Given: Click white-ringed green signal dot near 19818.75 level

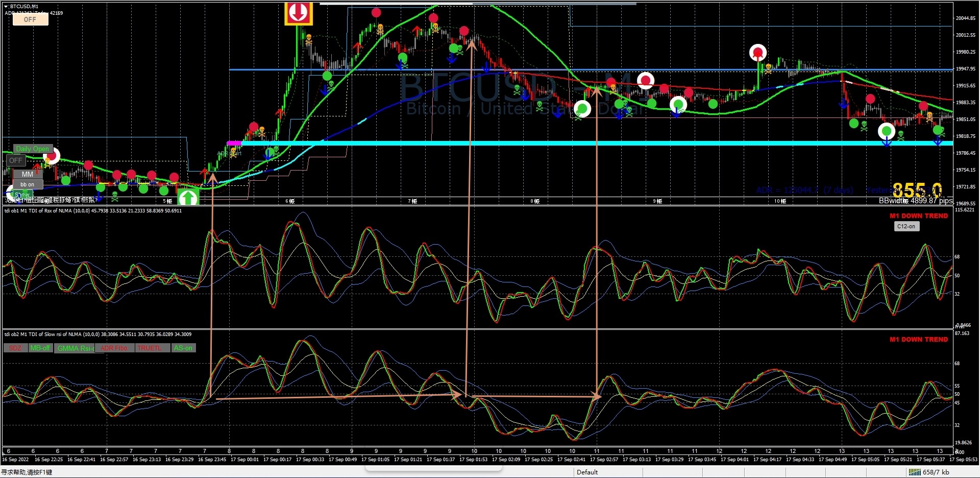Looking at the screenshot, I should point(887,131).
